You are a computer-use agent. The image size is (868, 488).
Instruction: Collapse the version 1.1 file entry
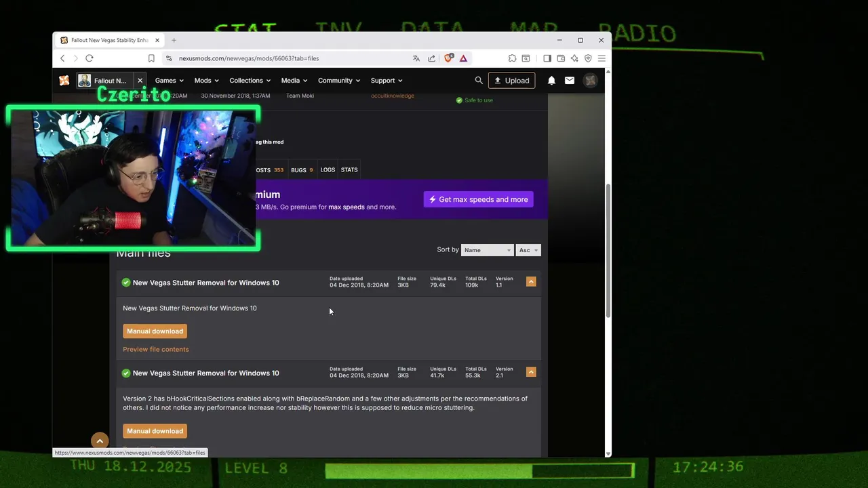coord(531,281)
